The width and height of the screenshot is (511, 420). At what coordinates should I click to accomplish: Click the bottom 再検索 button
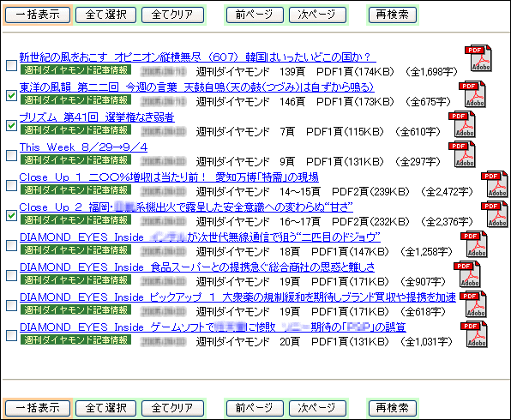pyautogui.click(x=393, y=408)
